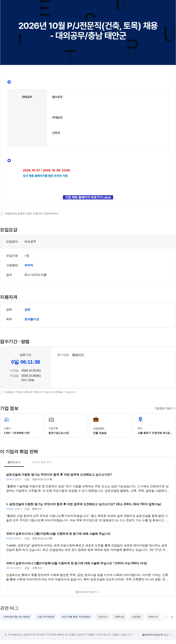
Task: Click the date range 2026.10.01 ~ 2026.10.06 23:55
Action: click(x=46, y=170)
